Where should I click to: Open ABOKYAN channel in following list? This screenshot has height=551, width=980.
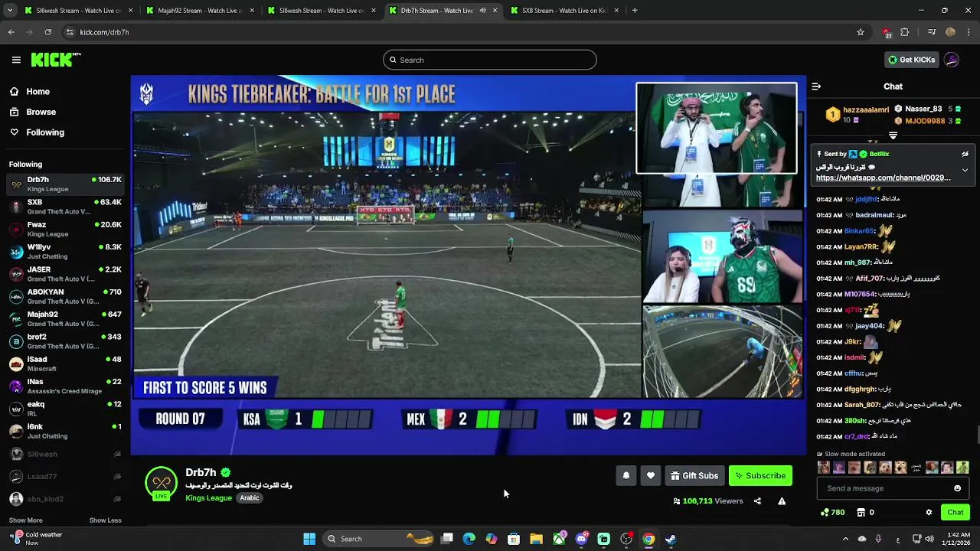pos(65,296)
